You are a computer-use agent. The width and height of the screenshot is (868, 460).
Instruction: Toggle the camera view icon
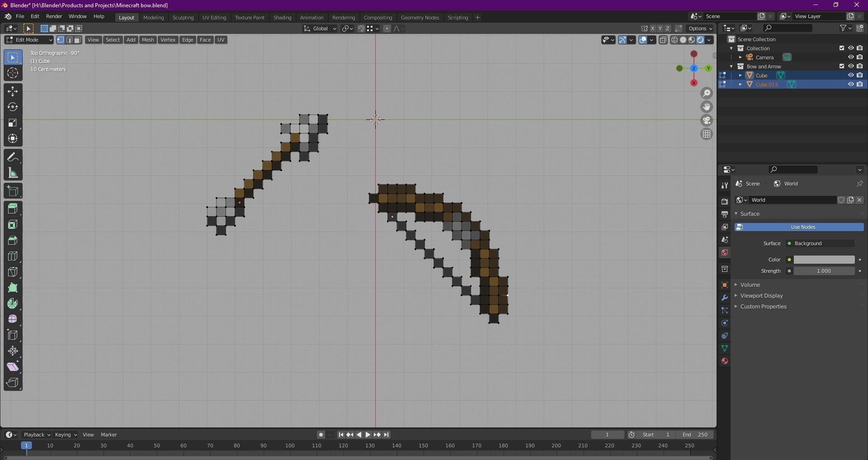[x=707, y=120]
